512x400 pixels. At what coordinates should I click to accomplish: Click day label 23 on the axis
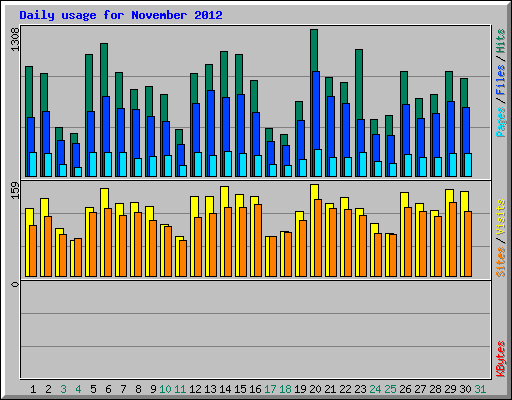click(x=360, y=389)
